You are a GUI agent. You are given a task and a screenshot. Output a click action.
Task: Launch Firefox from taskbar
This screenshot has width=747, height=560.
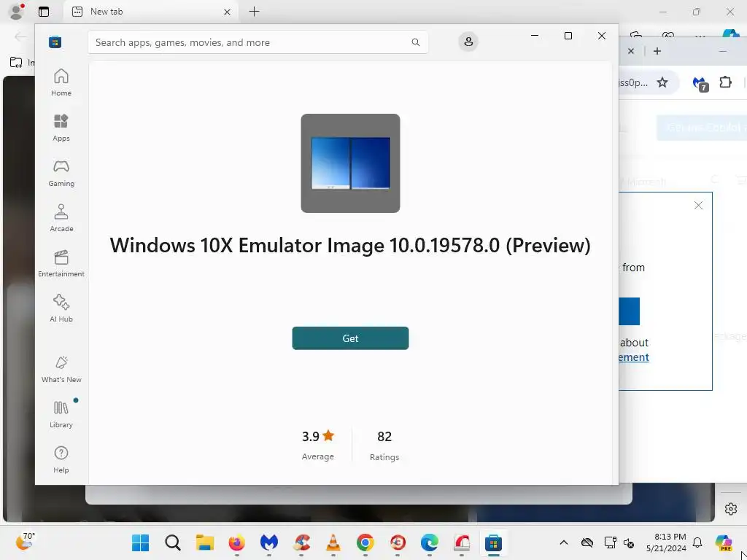point(237,542)
